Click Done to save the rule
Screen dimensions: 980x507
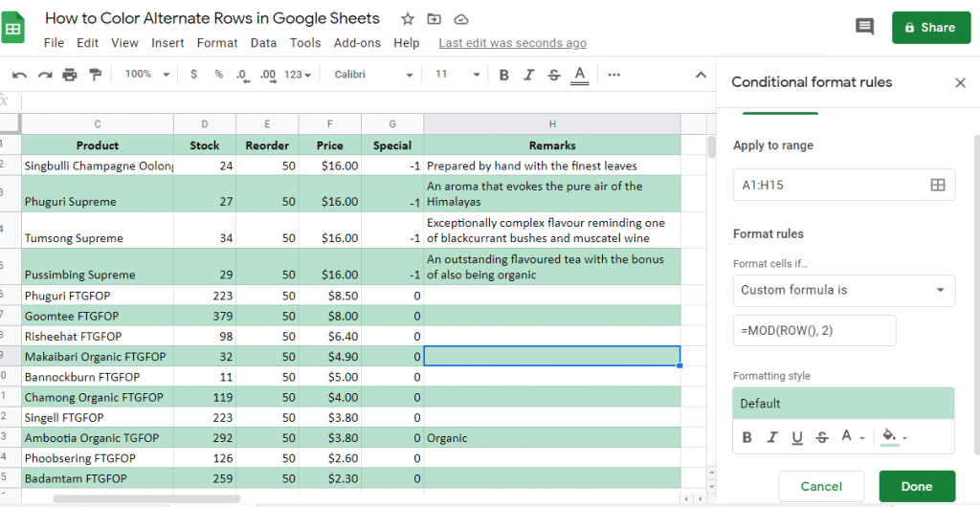coord(917,486)
